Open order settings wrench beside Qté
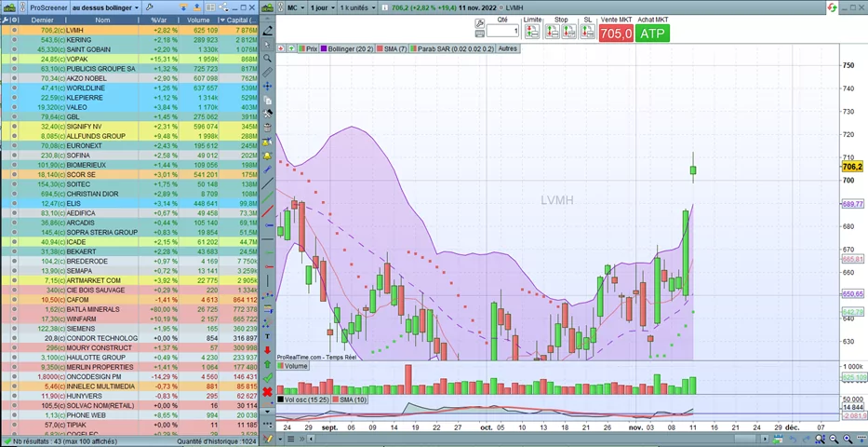The height and width of the screenshot is (447, 868). 479,23
